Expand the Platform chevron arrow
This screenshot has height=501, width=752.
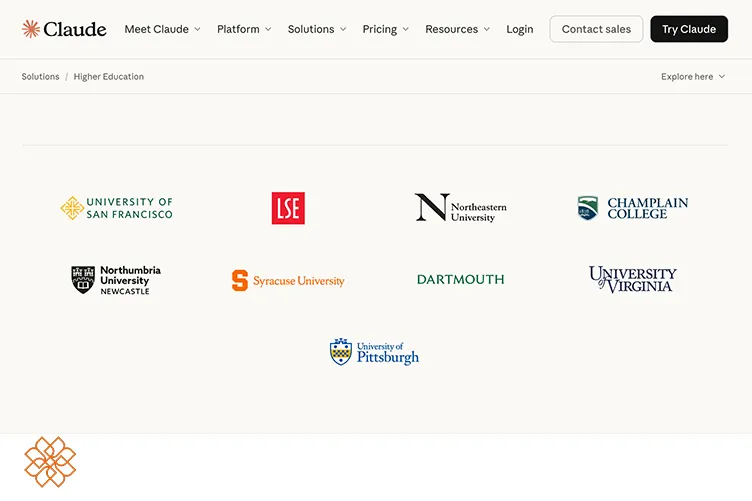[x=268, y=29]
